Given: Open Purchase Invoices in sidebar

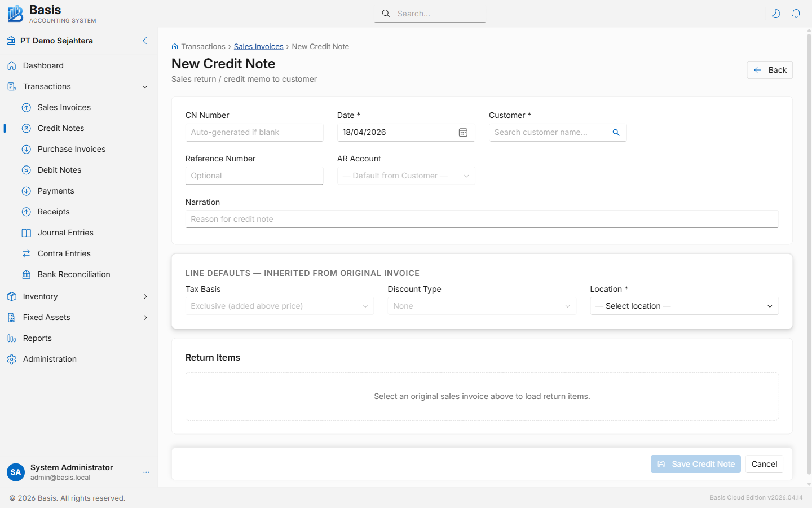Looking at the screenshot, I should [x=72, y=149].
